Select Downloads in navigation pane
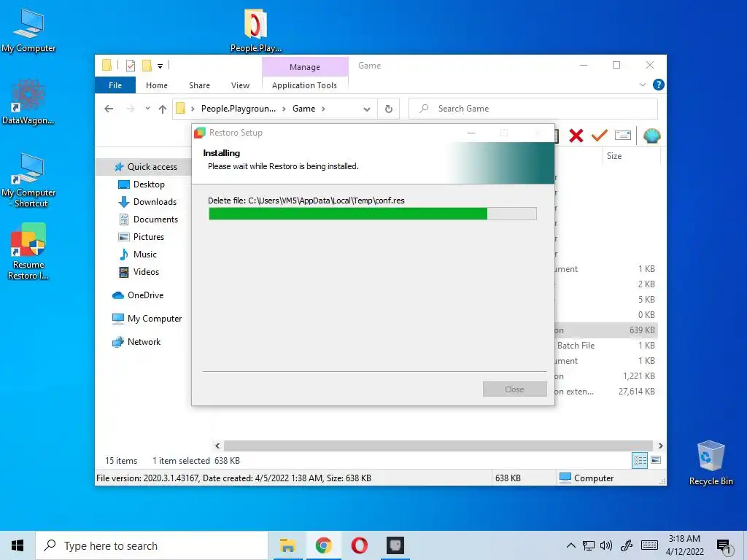This screenshot has width=747, height=560. [x=147, y=202]
